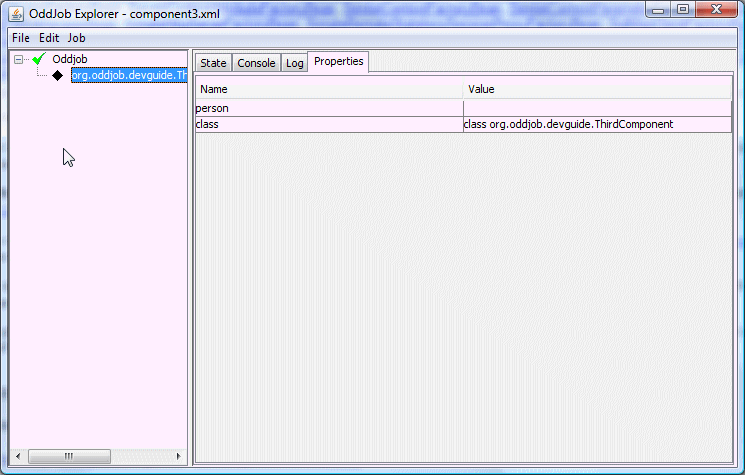Select the person property row
The width and height of the screenshot is (745, 475).
pyautogui.click(x=329, y=108)
